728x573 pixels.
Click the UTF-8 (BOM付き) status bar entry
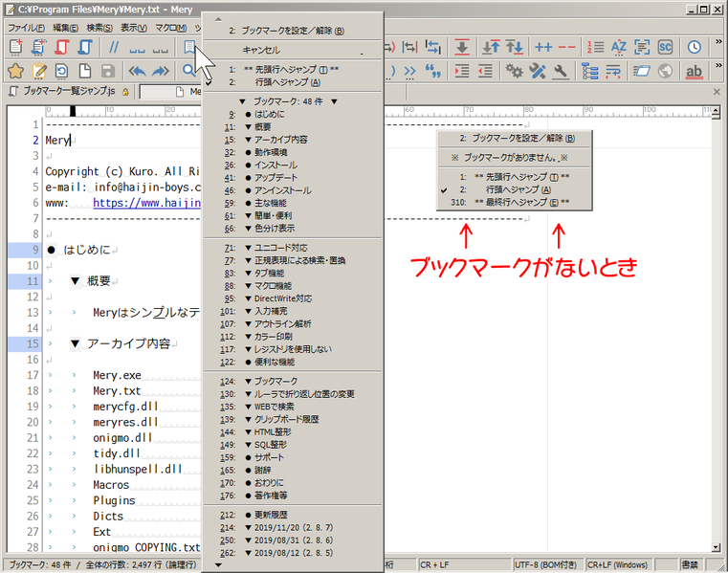point(546,564)
